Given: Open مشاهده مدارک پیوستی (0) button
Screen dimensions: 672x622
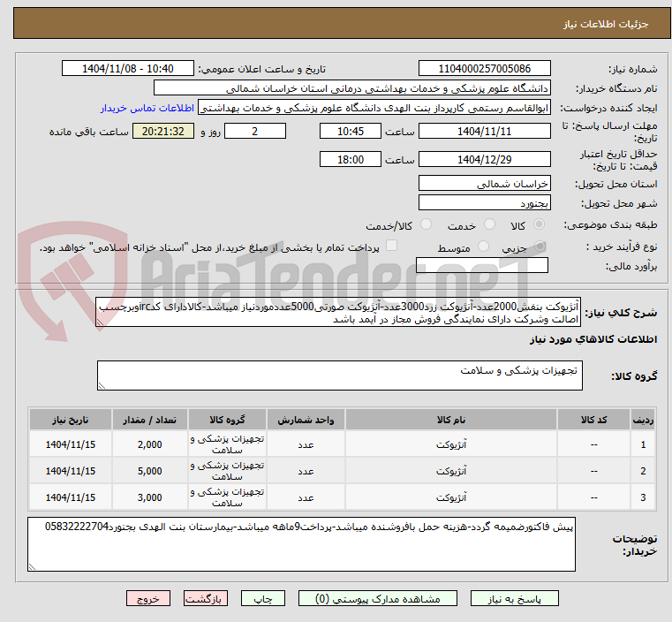Looking at the screenshot, I should pyautogui.click(x=378, y=598).
